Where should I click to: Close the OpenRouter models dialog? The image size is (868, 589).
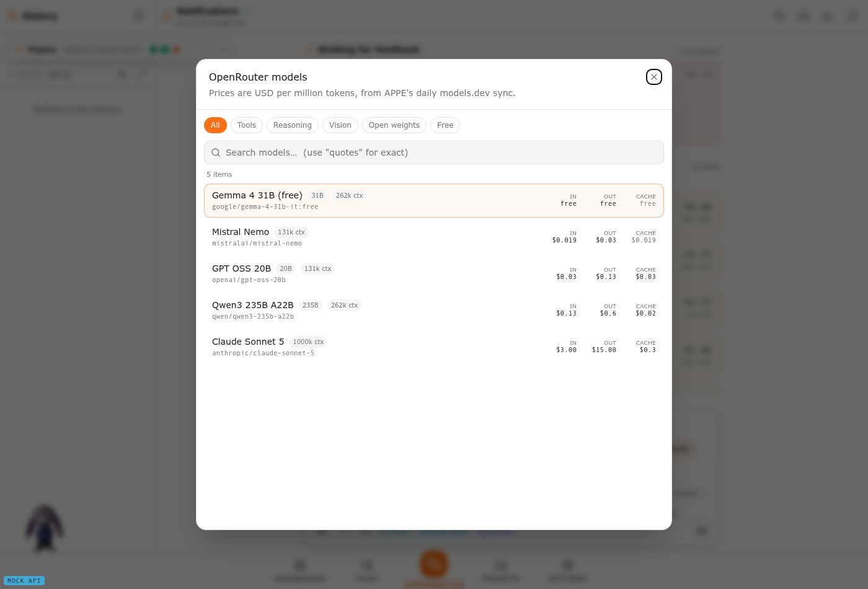[x=653, y=77]
